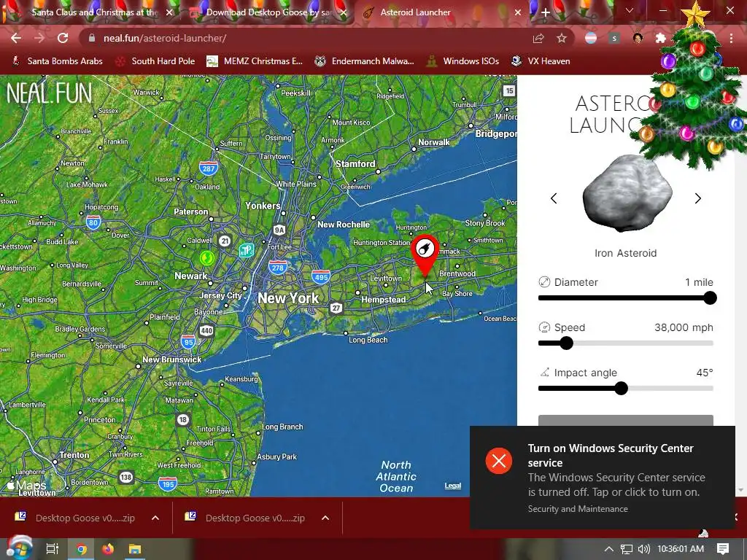Click the Interstate 495 shield on the map
Viewport: 747px width, 560px height.
pyautogui.click(x=321, y=276)
